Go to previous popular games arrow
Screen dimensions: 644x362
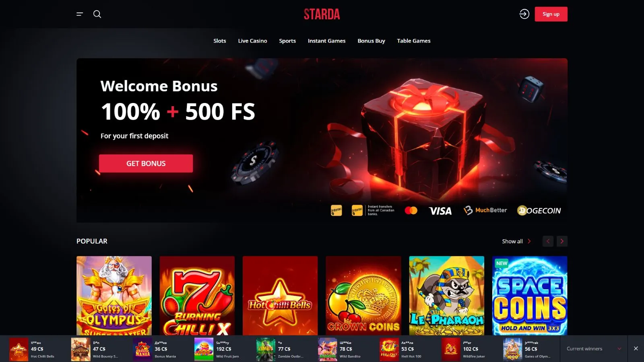548,241
